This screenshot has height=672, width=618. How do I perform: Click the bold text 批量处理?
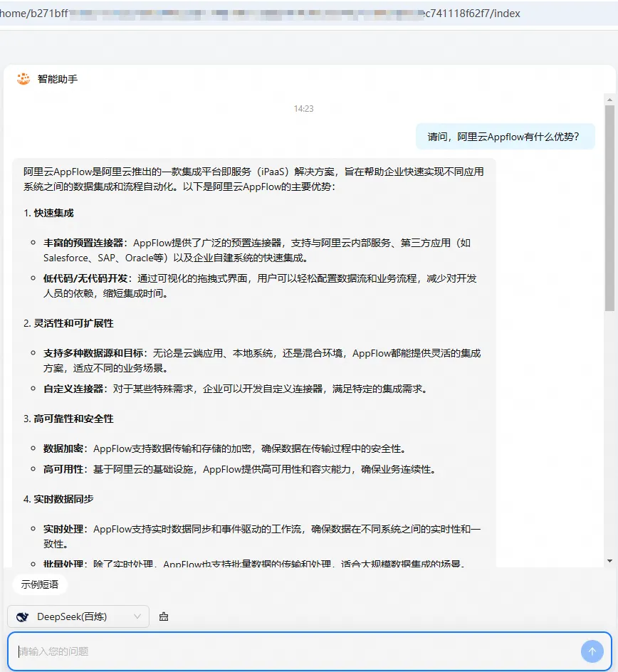click(63, 563)
